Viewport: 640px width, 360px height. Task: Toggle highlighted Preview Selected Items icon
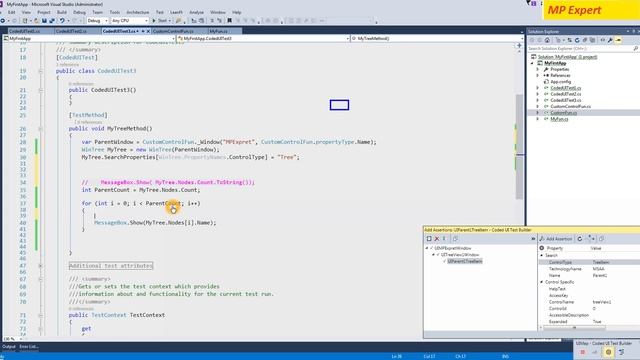coord(618,40)
